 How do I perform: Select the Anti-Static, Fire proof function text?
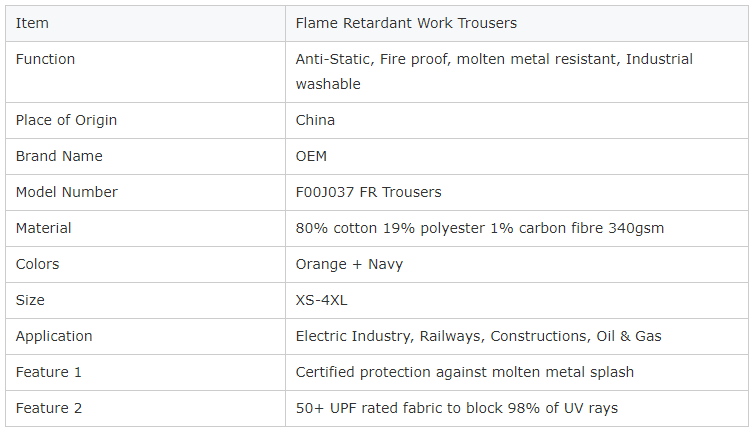click(x=494, y=72)
